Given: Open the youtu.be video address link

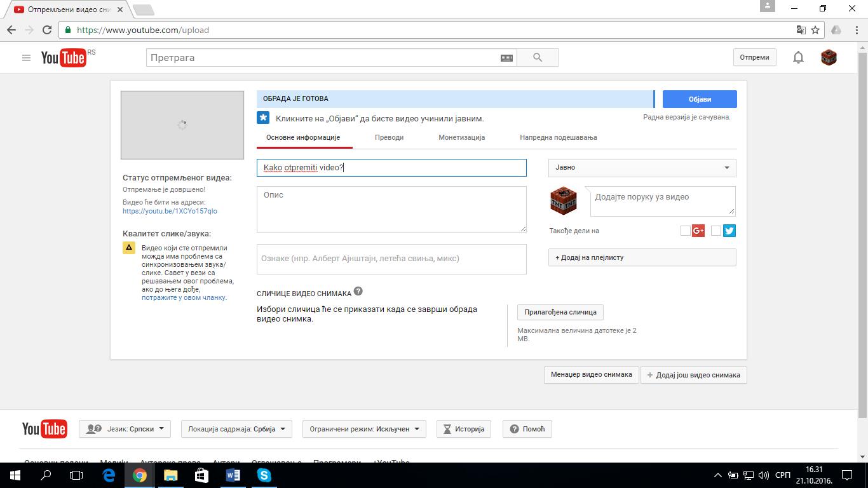Looking at the screenshot, I should (x=170, y=211).
